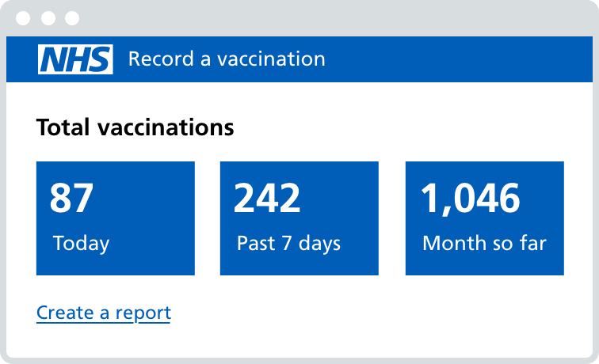This screenshot has height=364, width=599.
Task: Click the 'Today' label text
Action: (x=81, y=243)
